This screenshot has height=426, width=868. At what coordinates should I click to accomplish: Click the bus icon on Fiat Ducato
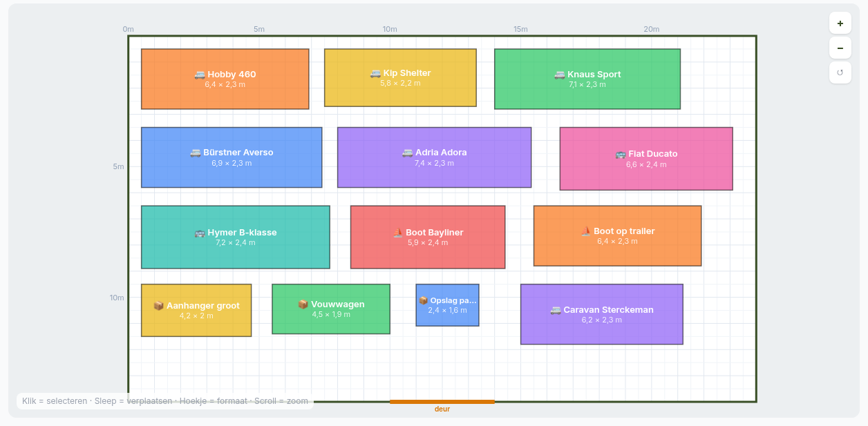[621, 154]
